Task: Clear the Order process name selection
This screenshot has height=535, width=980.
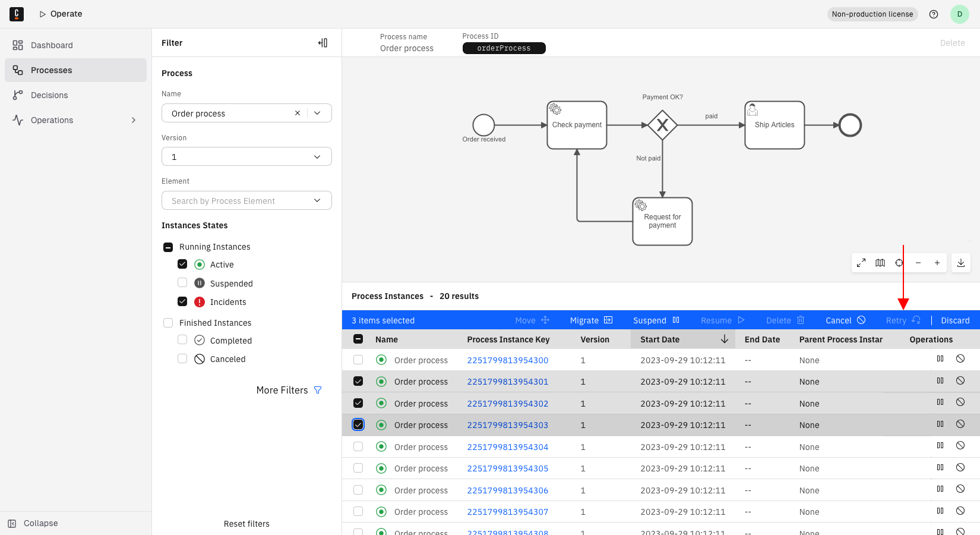Action: click(298, 113)
